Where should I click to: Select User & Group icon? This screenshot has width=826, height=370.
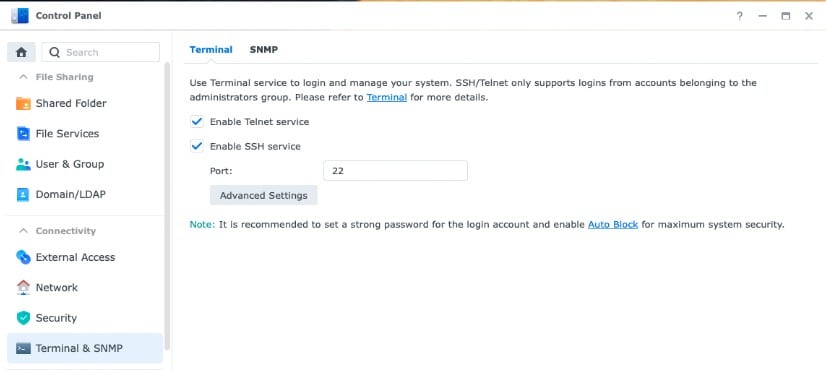23,164
